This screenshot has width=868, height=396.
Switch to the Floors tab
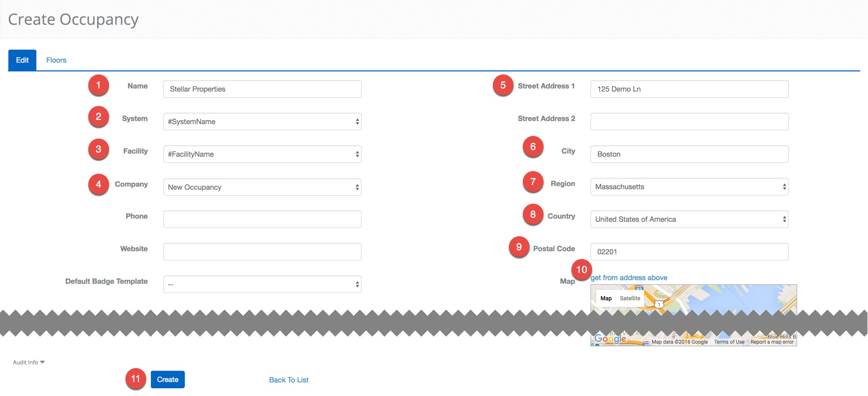pyautogui.click(x=56, y=60)
